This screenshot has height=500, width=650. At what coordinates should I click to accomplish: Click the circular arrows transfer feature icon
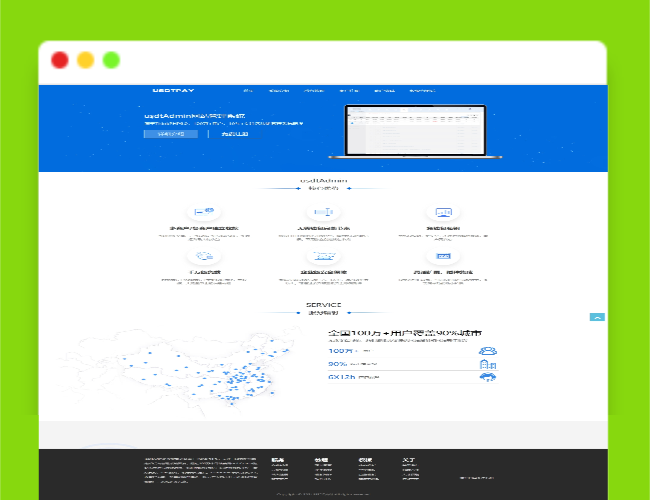tap(204, 256)
